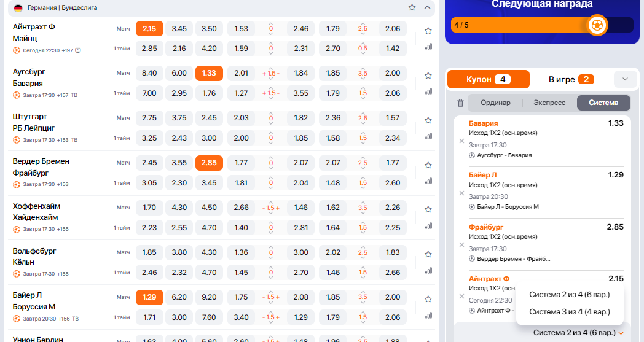Select the Система bet type tab

click(603, 103)
